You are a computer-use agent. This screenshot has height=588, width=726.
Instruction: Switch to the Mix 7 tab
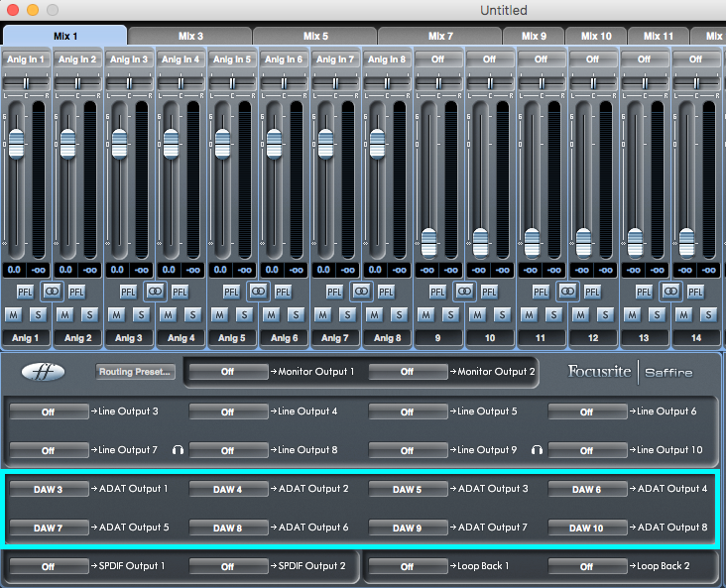[440, 36]
